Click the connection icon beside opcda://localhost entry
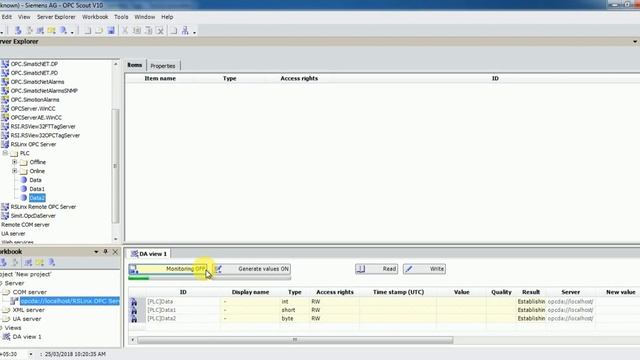 click(x=14, y=301)
